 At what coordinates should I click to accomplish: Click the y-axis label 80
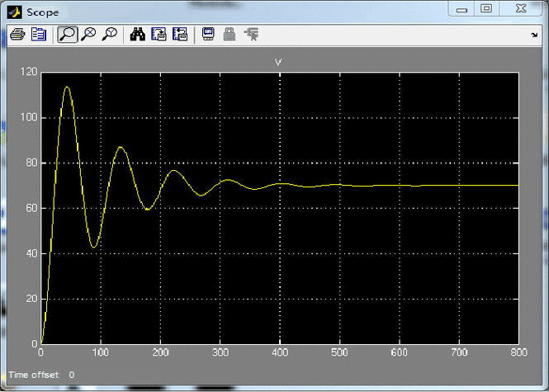[31, 163]
